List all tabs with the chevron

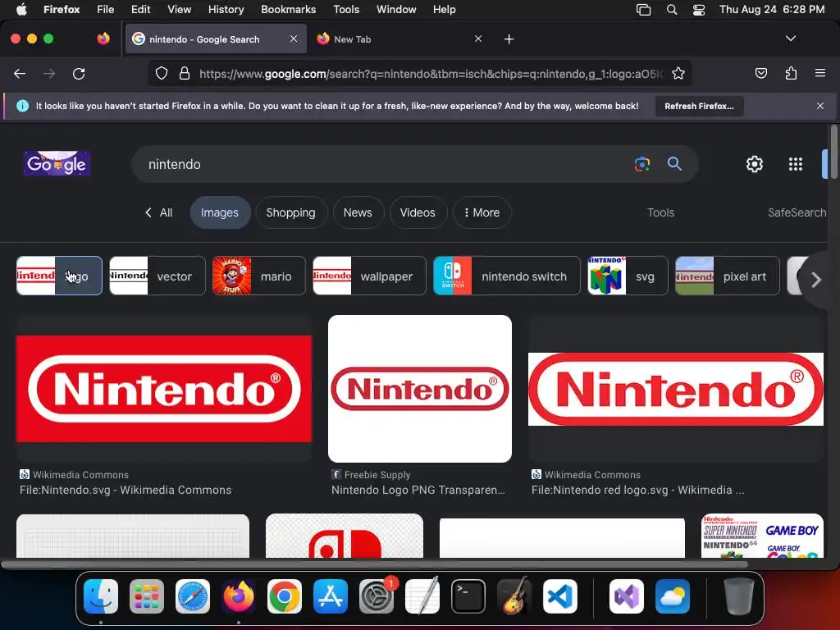[x=790, y=39]
